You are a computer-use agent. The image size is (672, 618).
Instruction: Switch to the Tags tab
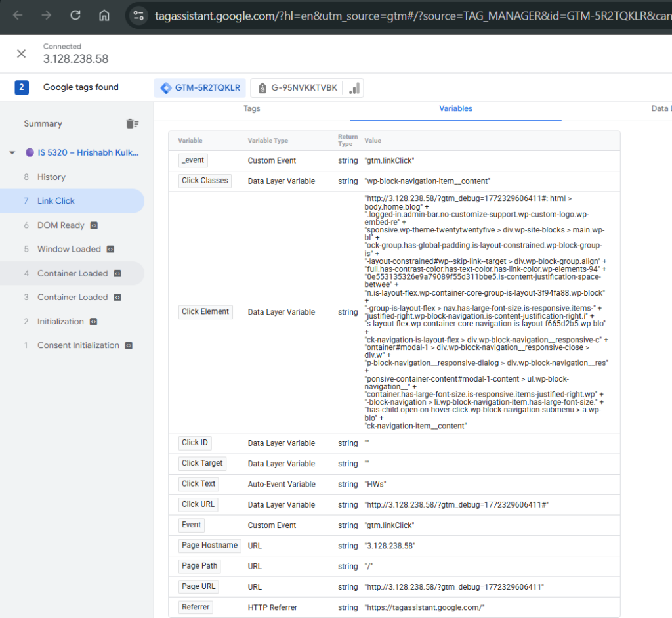point(252,108)
